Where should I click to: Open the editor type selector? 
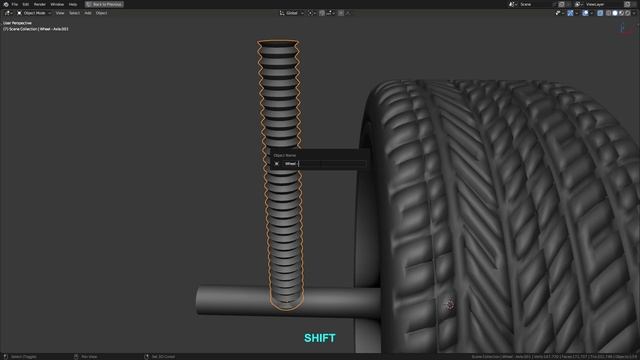click(8, 13)
